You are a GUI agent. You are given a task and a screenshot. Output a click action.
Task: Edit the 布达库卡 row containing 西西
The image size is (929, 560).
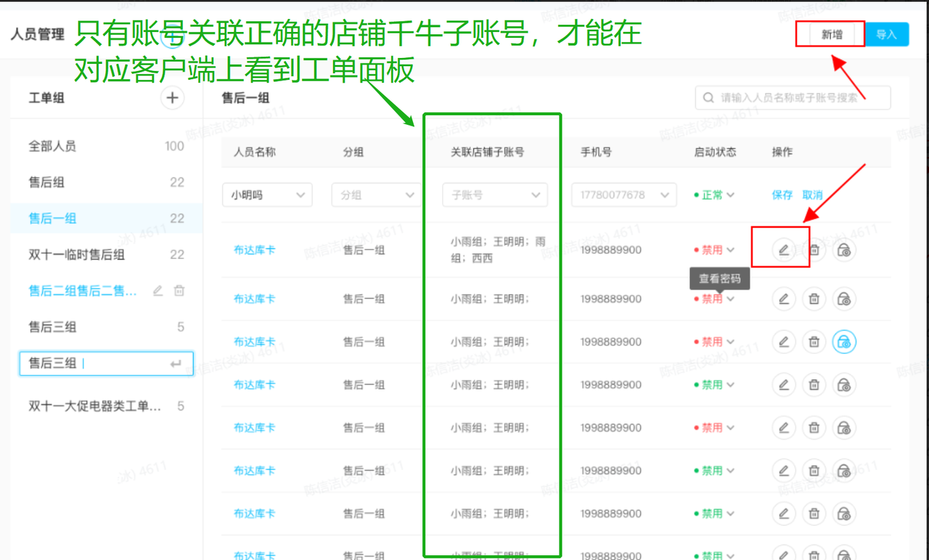click(783, 250)
